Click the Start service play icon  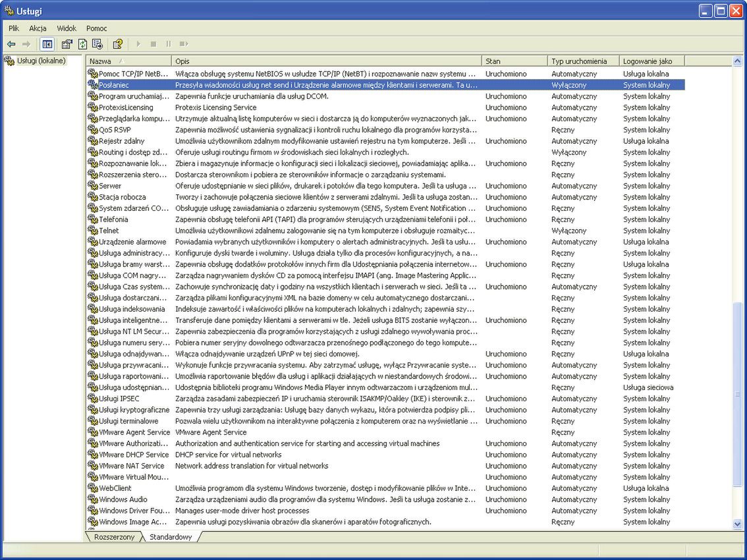click(138, 44)
